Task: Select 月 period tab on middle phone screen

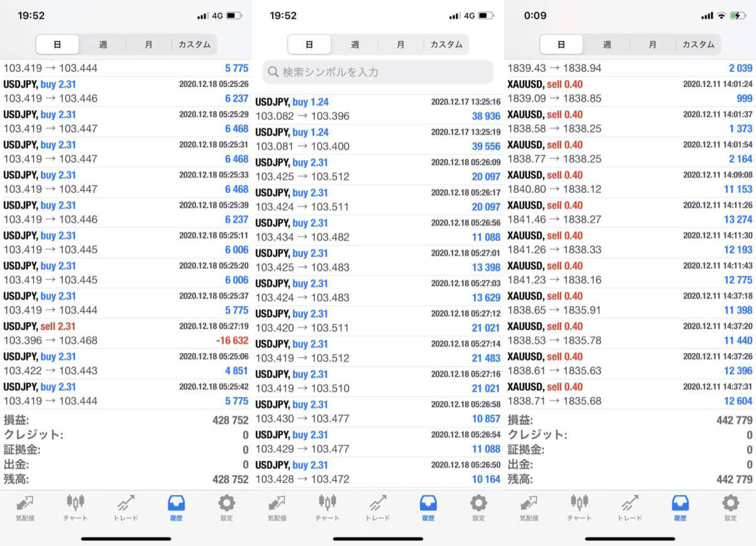Action: pos(401,44)
